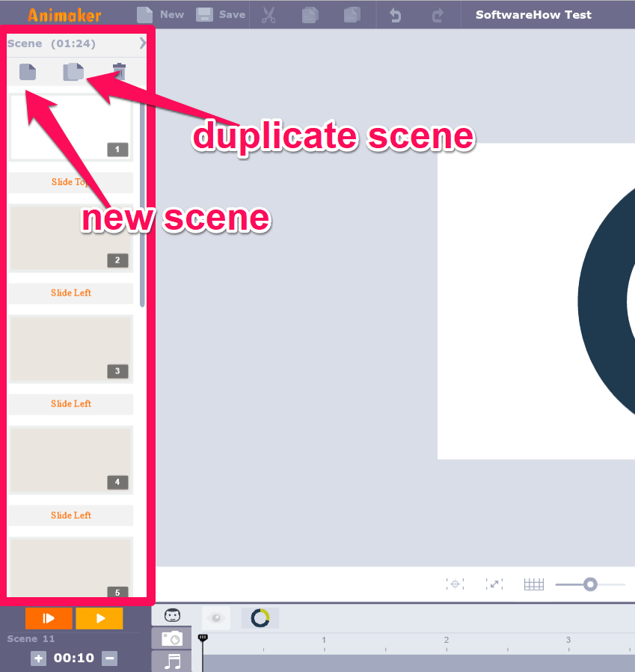Click the redo arrow icon
Image resolution: width=635 pixels, height=672 pixels.
click(x=438, y=16)
